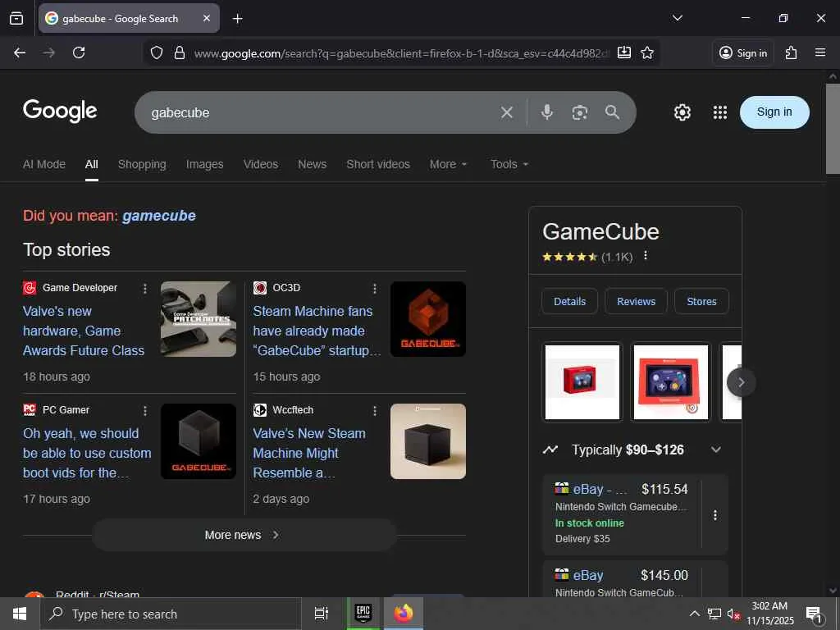840x630 pixels.
Task: Click the page vertical scrollbar thumb
Action: [x=832, y=129]
